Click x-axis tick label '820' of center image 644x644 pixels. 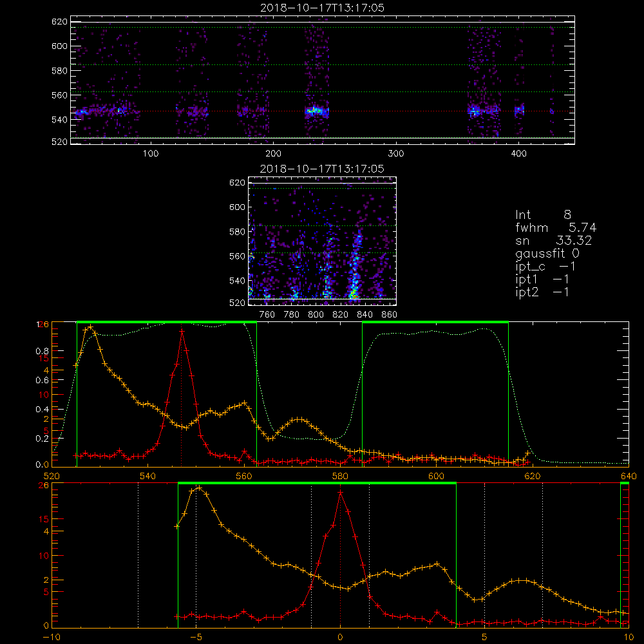click(341, 315)
